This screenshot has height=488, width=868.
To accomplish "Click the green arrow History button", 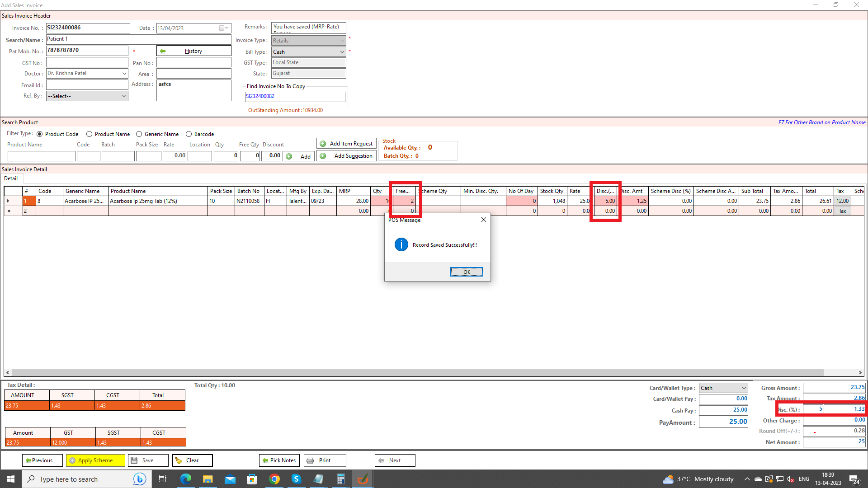I will pos(193,51).
